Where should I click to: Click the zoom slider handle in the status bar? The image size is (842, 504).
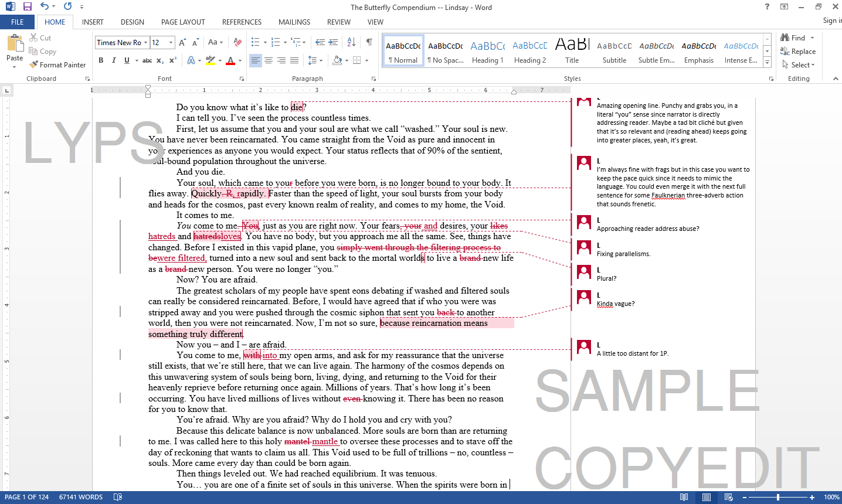click(778, 497)
